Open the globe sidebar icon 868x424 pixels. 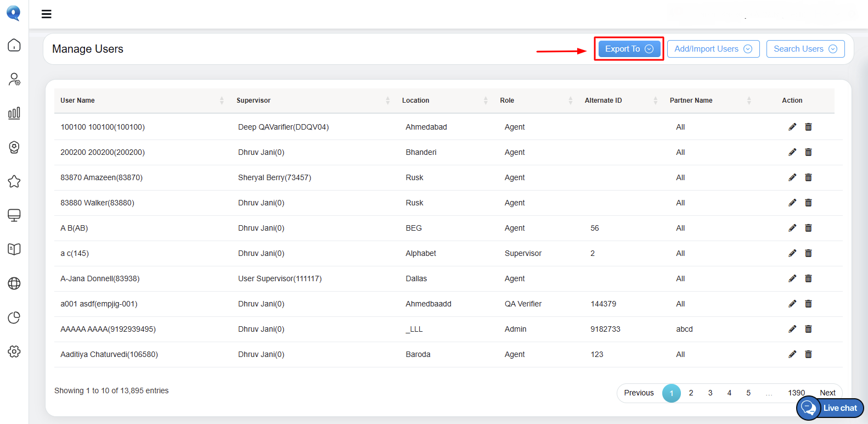[x=14, y=283]
